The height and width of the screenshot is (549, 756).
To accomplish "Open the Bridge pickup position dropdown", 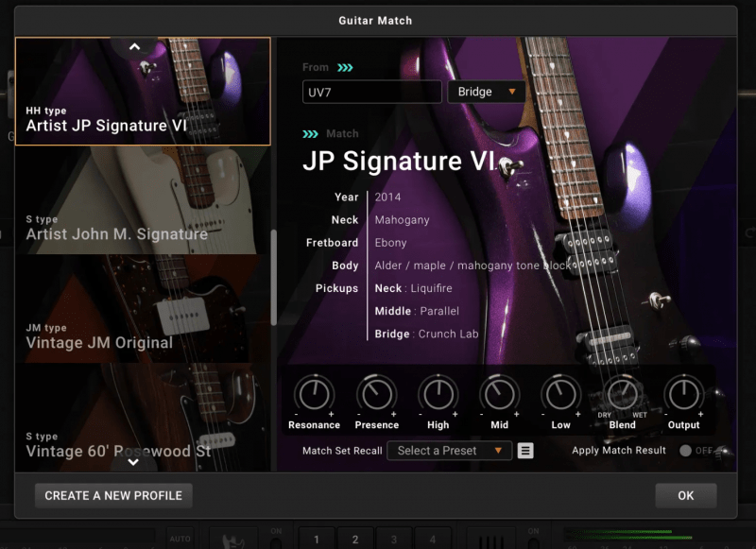I will 486,92.
